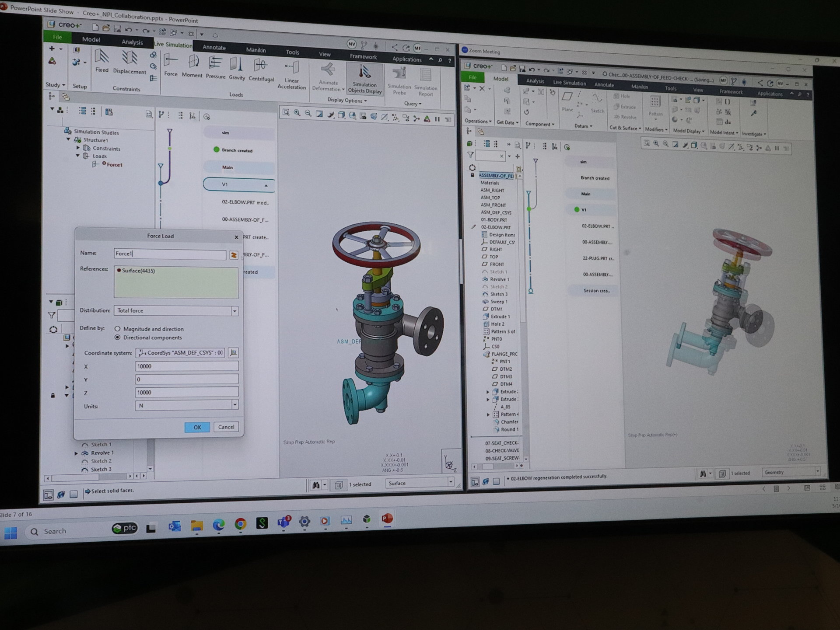The height and width of the screenshot is (630, 840).
Task: Confirm the Force Load with OK
Action: point(197,427)
